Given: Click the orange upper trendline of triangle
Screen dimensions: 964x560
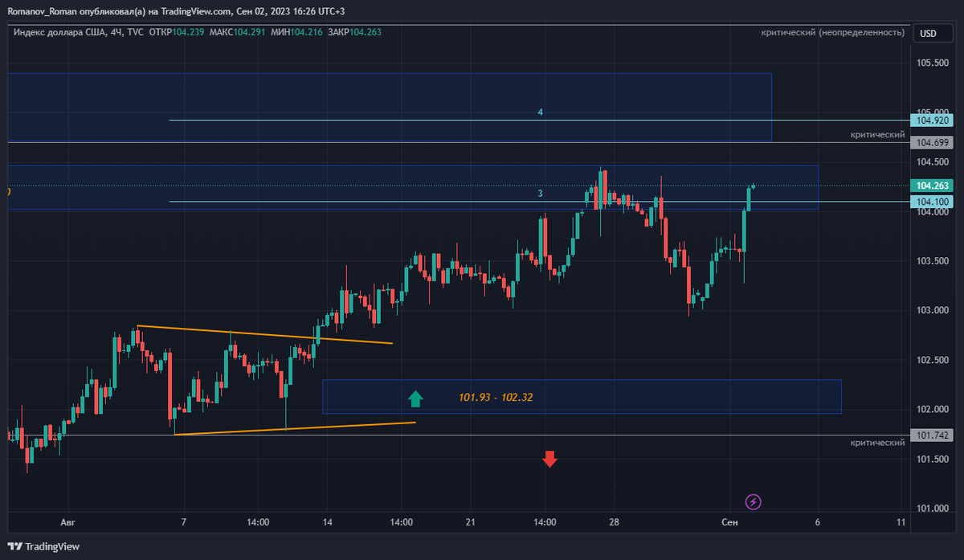Looking at the screenshot, I should [x=265, y=334].
